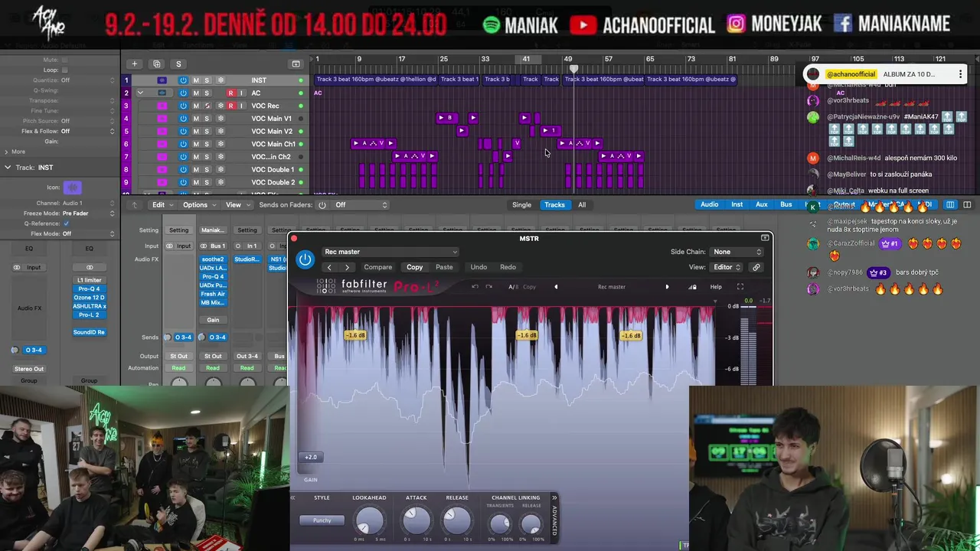Screen dimensions: 980x551
Task: Open the Rec master preset dropdown
Action: click(x=390, y=252)
